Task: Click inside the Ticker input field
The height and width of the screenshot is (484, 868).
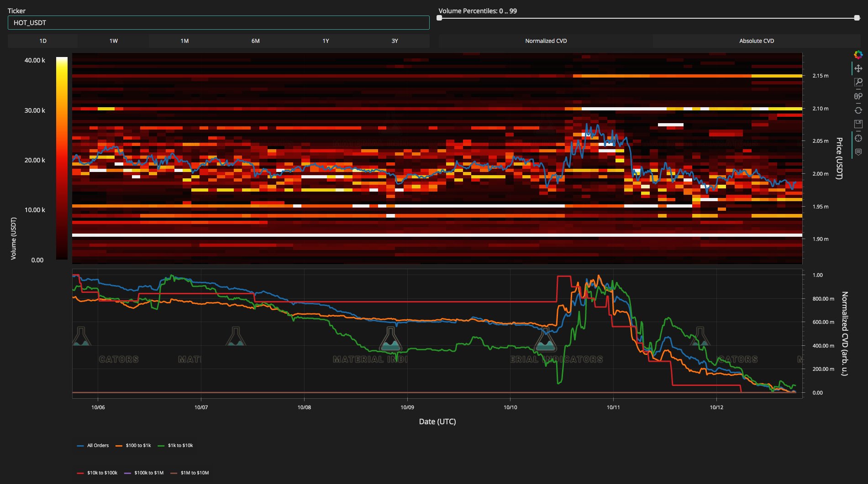Action: point(218,22)
